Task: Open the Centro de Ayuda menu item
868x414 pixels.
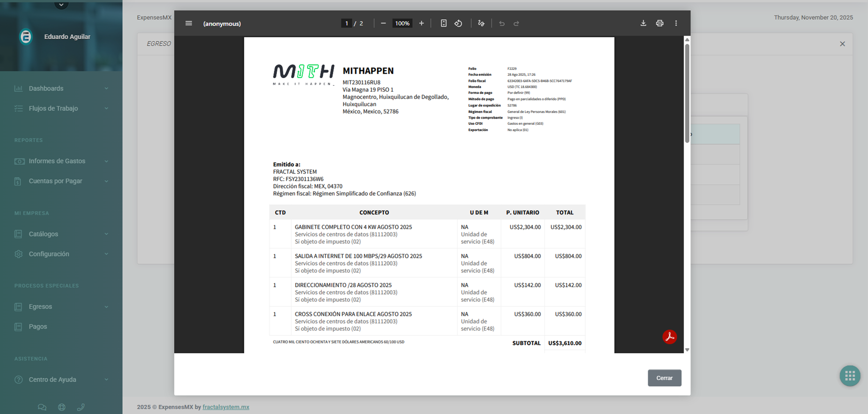Action: (61, 380)
